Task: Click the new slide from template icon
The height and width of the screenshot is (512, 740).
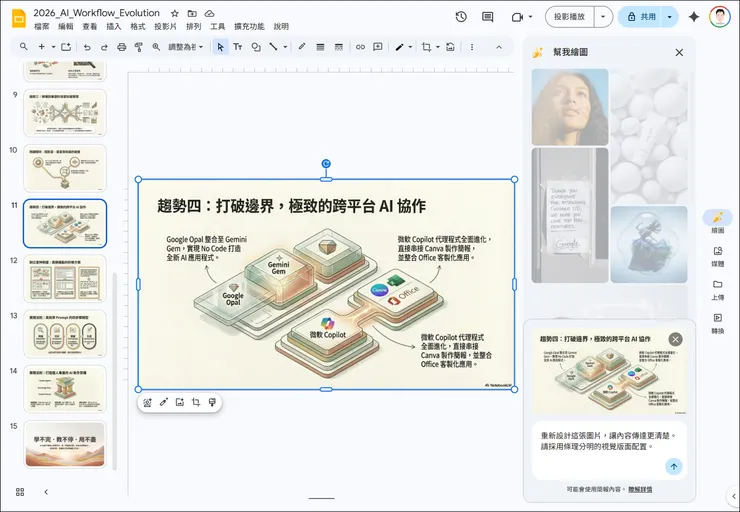Action: (x=66, y=47)
